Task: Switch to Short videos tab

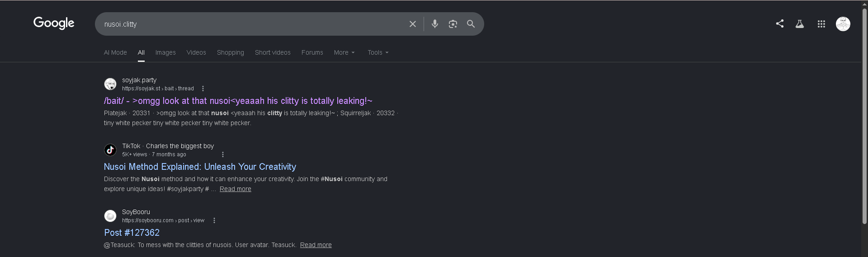Action: (273, 52)
